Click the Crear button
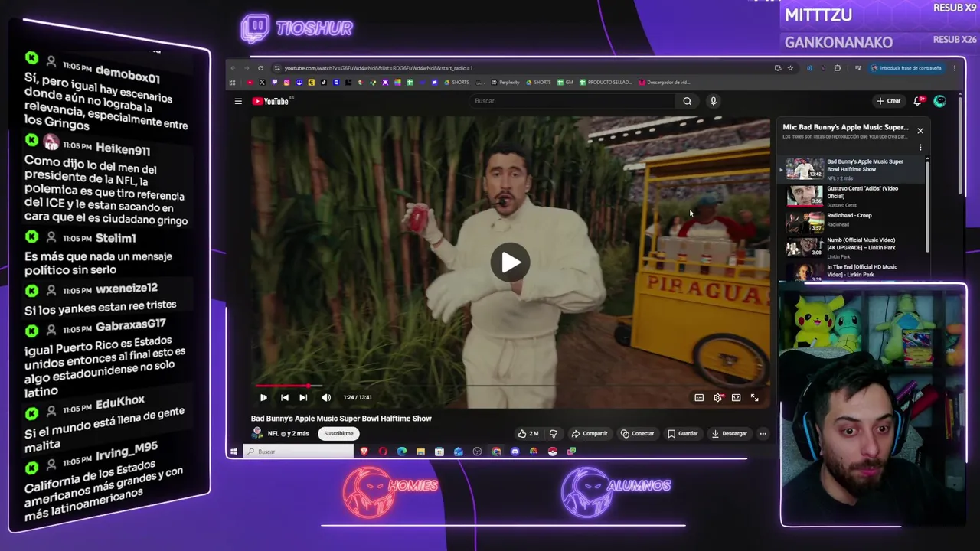The image size is (980, 551). (x=889, y=101)
